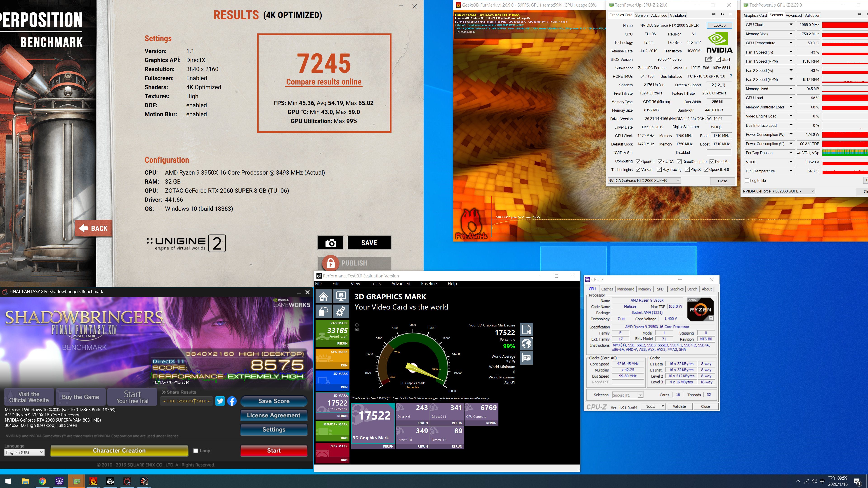Toggle the DirectCompute checkbox
Viewport: 868px width, 488px height.
coord(679,162)
